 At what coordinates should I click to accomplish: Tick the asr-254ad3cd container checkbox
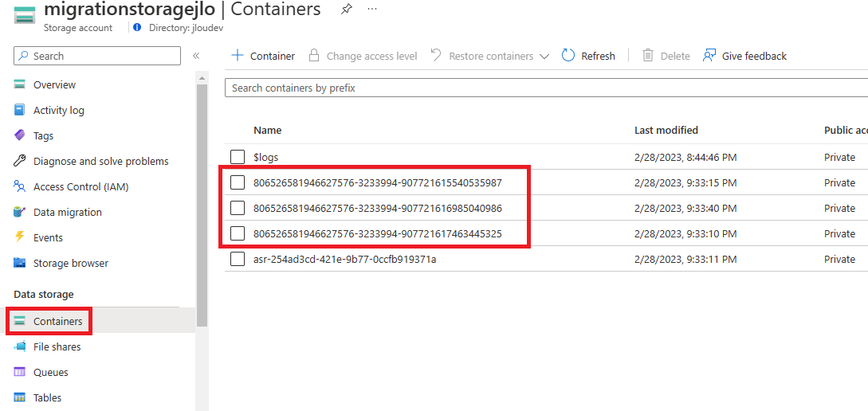238,259
